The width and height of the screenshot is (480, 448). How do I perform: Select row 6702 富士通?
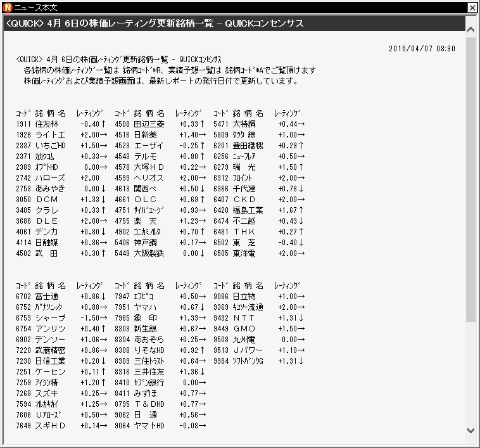(61, 297)
